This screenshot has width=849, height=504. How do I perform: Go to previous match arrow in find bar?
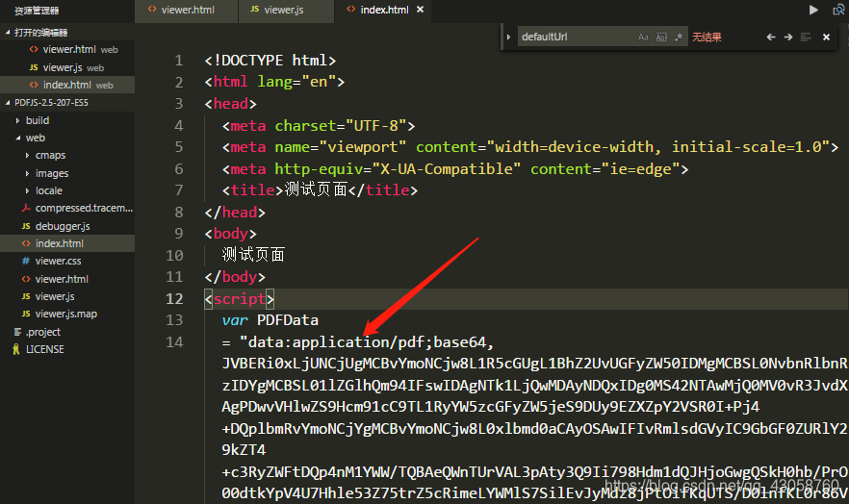point(771,37)
